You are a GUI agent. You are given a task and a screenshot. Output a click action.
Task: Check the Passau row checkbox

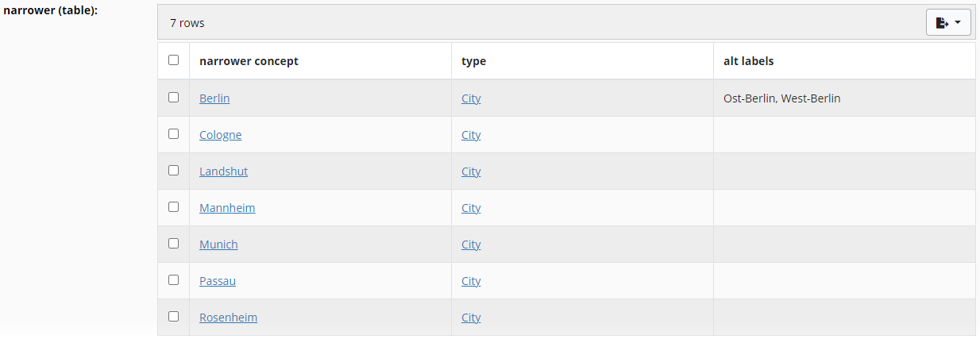[x=174, y=280]
